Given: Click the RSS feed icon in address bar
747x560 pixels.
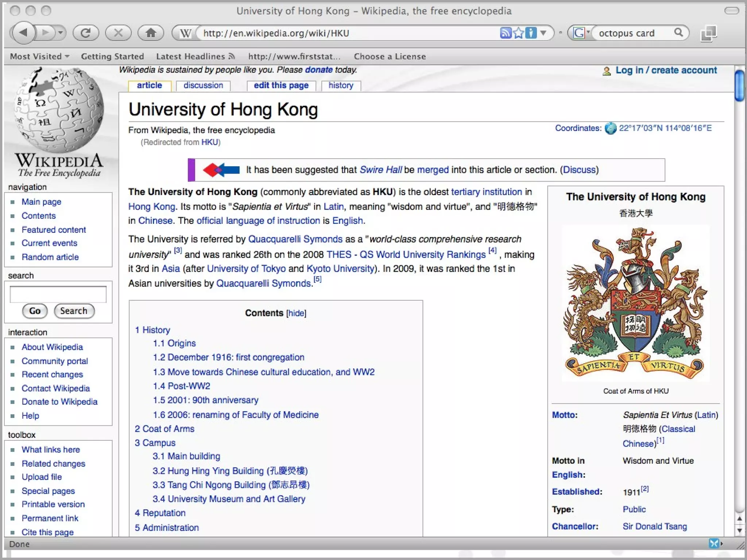Looking at the screenshot, I should tap(505, 33).
